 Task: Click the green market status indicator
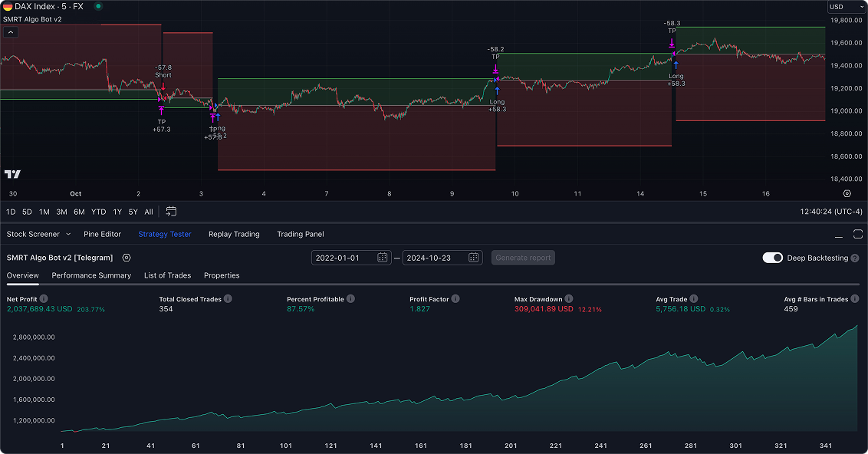point(97,6)
